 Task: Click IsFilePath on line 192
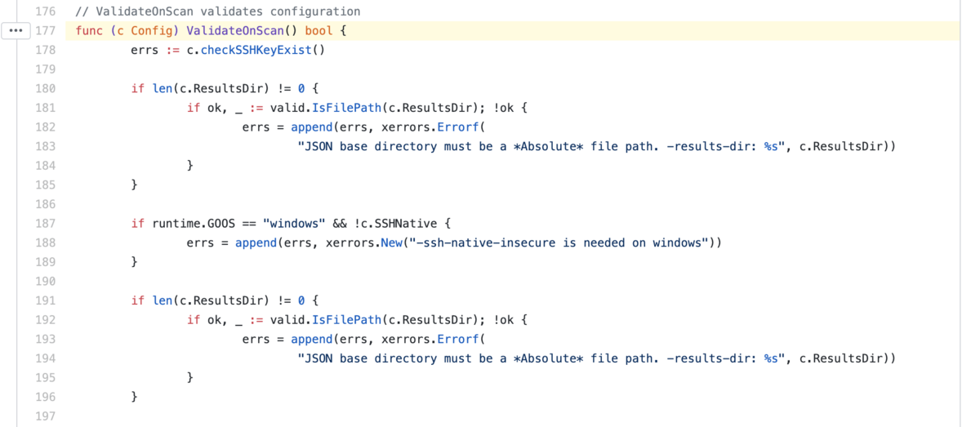[x=346, y=320]
